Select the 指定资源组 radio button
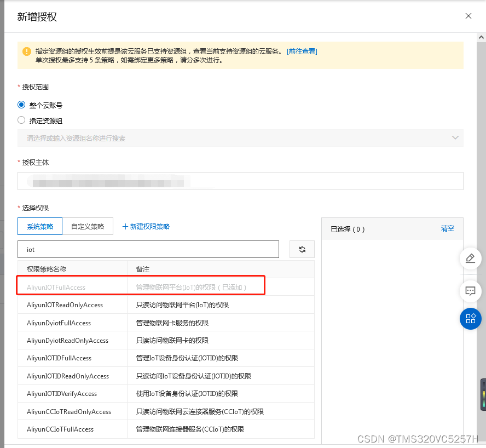Screen dimensions: 486x448 pyautogui.click(x=21, y=120)
